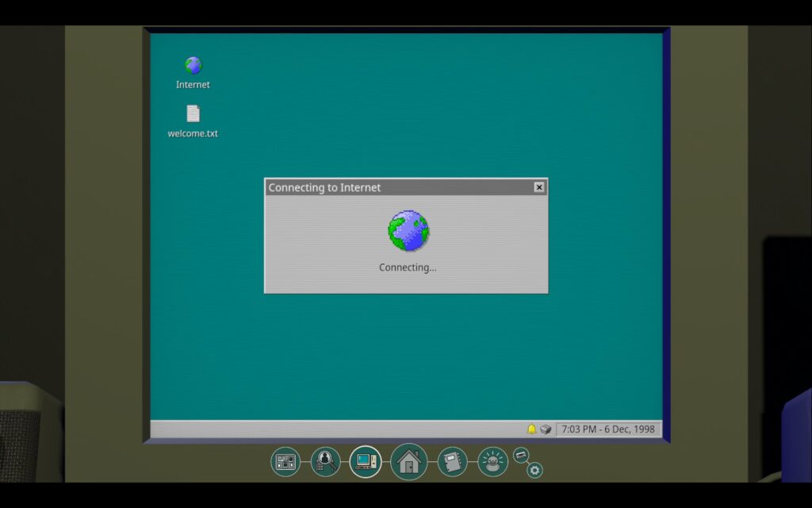Click the "Connecting..." status text
Screen dimensions: 812x508
[x=408, y=267]
